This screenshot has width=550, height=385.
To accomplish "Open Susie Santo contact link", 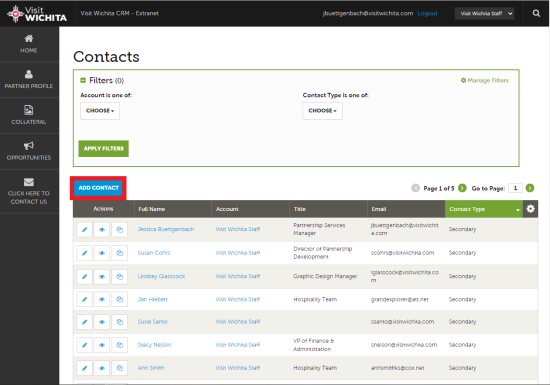I will [x=153, y=322].
